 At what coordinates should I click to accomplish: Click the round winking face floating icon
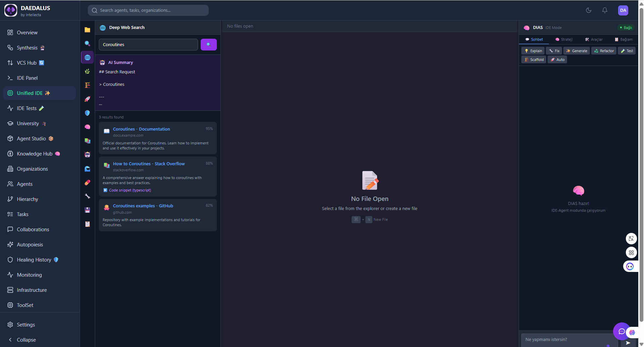[630, 267]
